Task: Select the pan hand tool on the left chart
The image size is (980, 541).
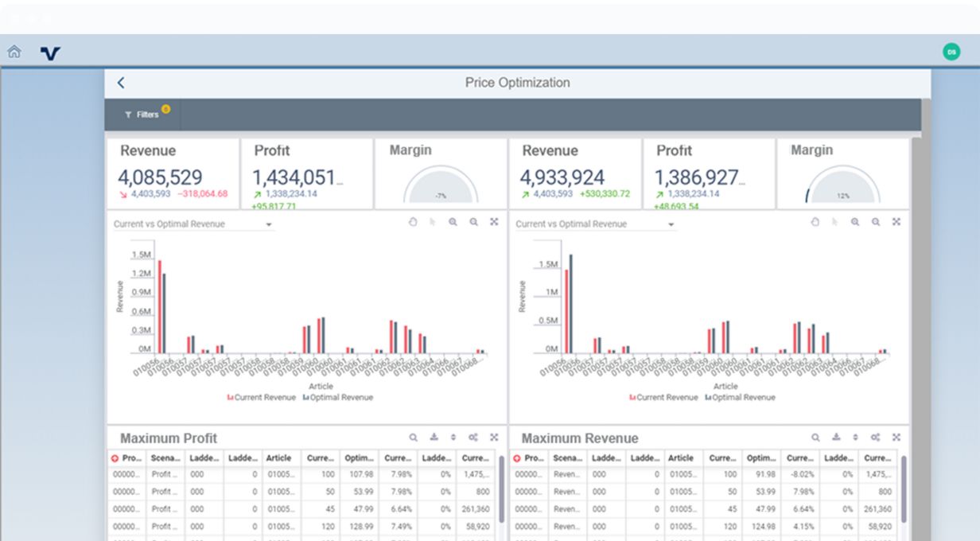Action: 413,223
